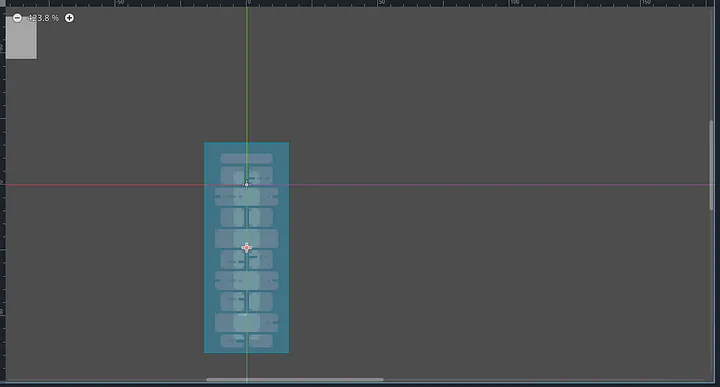
Task: Click the vertical scrollbar thumb on the right
Action: 711,165
